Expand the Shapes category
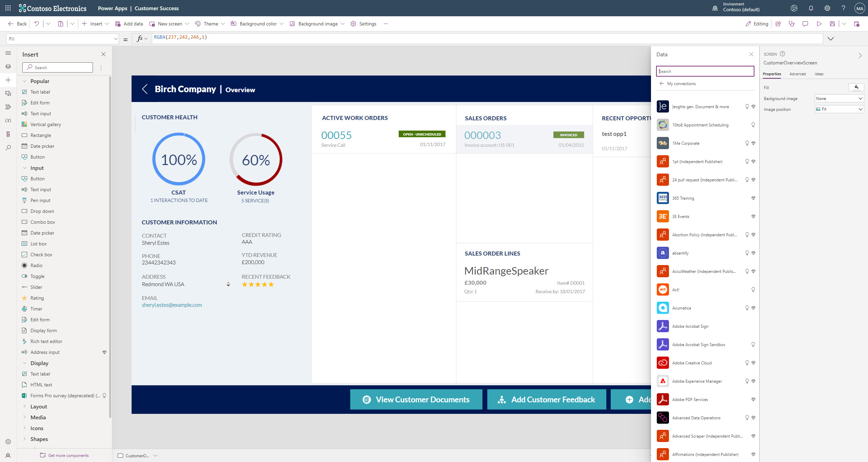 [x=25, y=439]
